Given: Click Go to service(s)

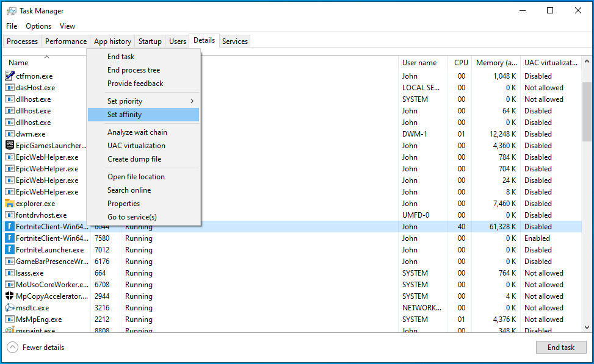Looking at the screenshot, I should (x=132, y=217).
